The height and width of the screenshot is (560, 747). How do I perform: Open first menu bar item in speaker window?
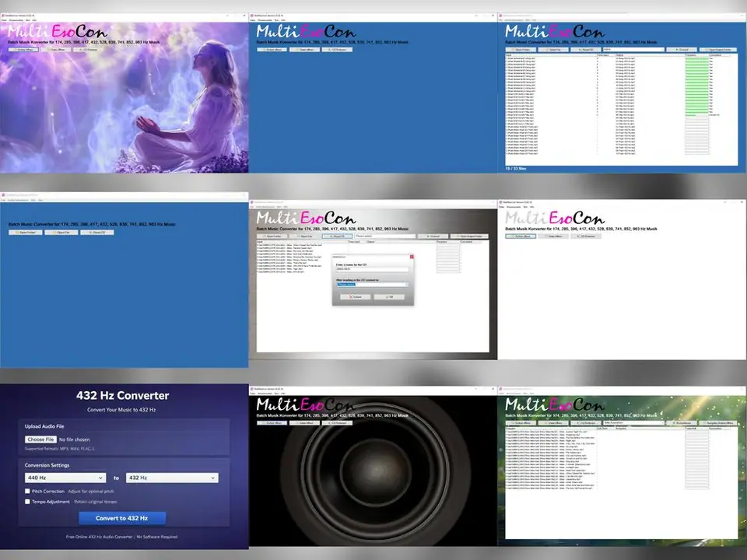coord(254,394)
